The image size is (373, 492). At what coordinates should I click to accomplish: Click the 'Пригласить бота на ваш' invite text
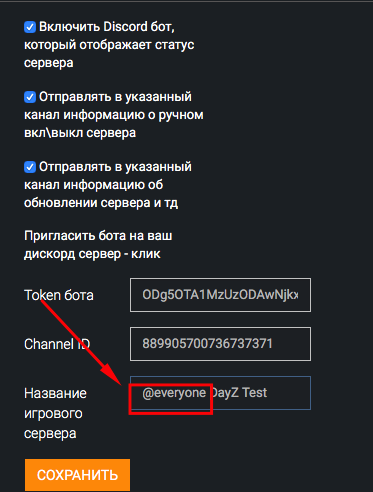pyautogui.click(x=98, y=236)
